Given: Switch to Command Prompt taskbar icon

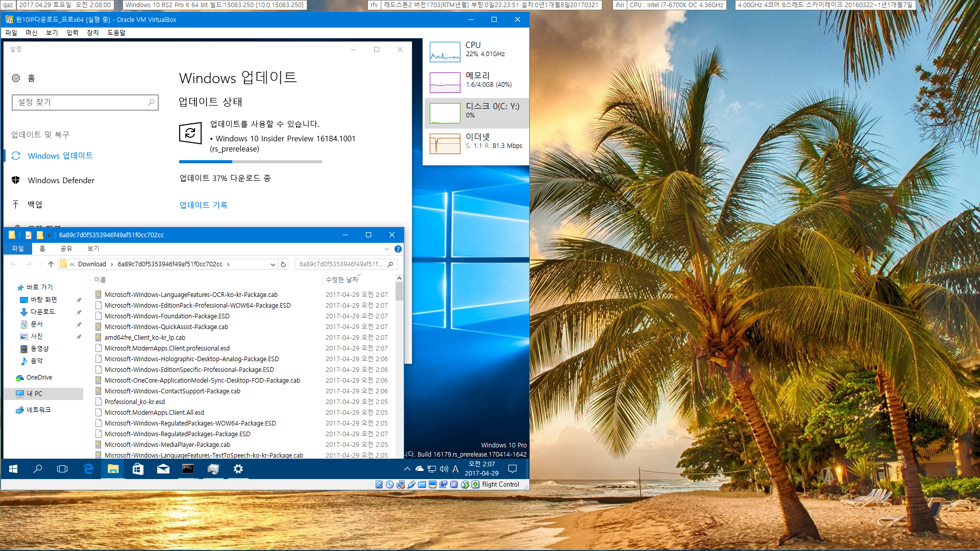Looking at the screenshot, I should click(x=188, y=469).
